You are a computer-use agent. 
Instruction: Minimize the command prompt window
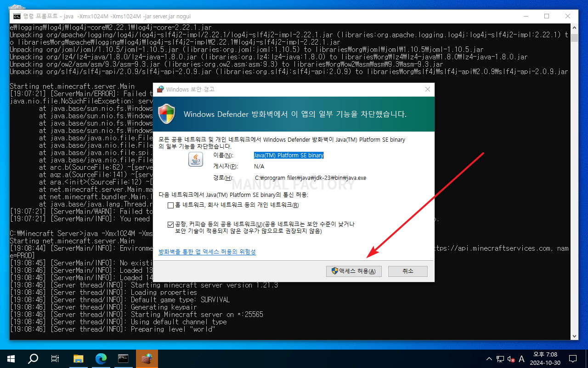click(x=526, y=16)
